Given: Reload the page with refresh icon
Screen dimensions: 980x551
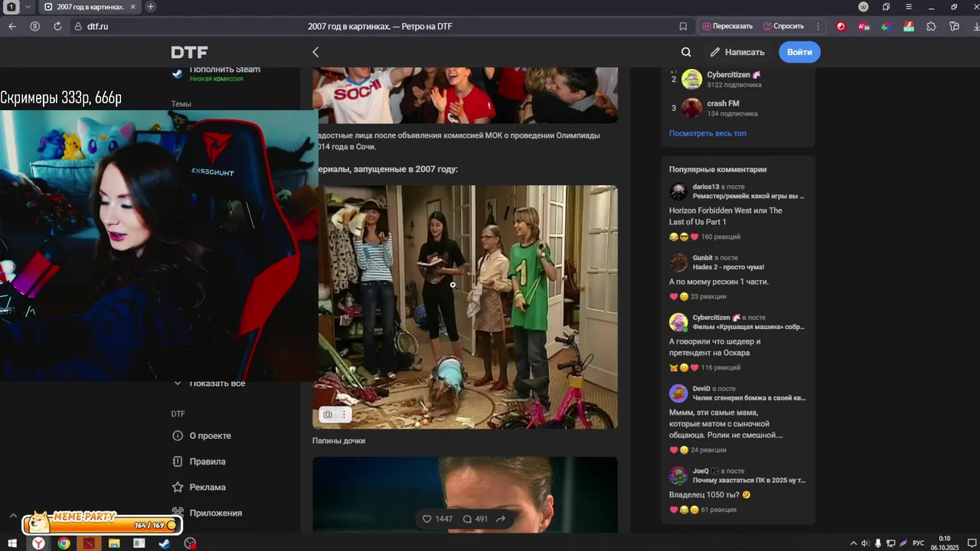Looking at the screenshot, I should [57, 26].
